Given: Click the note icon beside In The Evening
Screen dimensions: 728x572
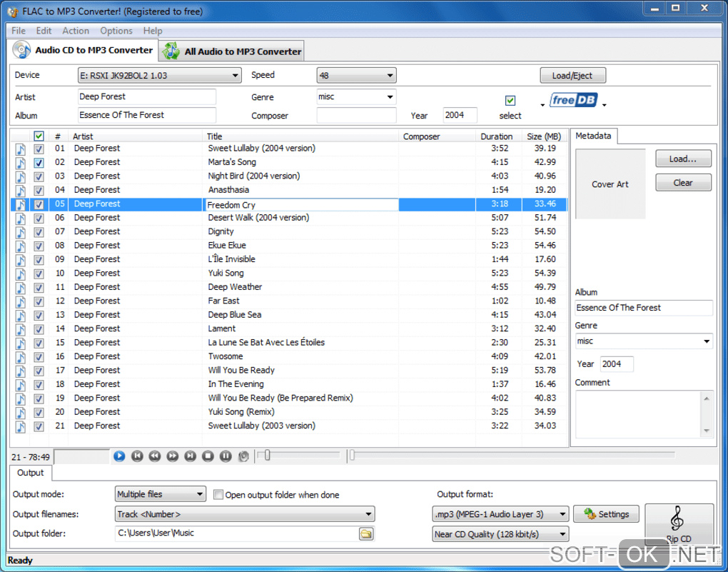Looking at the screenshot, I should click(x=21, y=385).
